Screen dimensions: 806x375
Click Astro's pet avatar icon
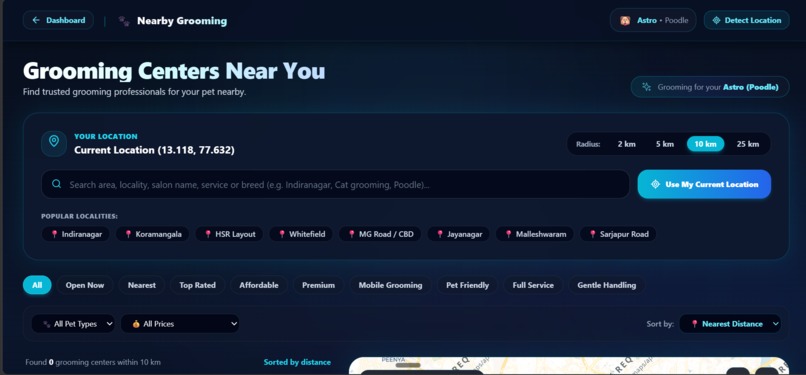point(625,21)
